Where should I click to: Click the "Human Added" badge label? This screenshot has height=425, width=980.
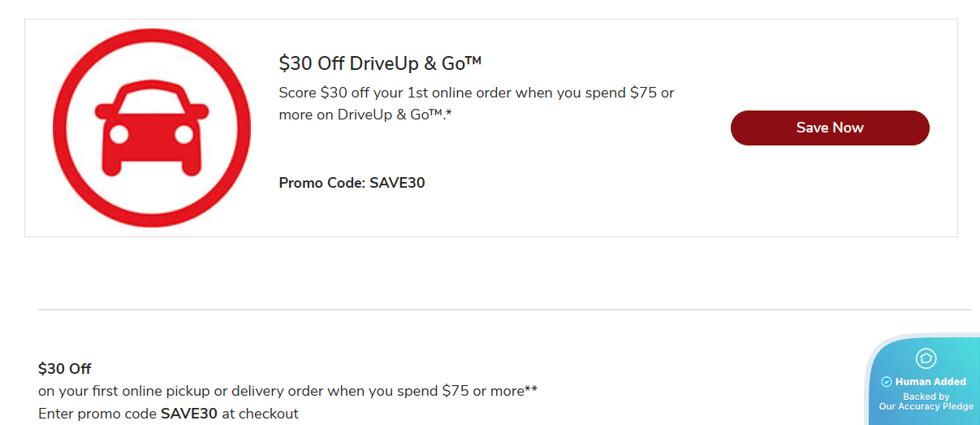[930, 382]
